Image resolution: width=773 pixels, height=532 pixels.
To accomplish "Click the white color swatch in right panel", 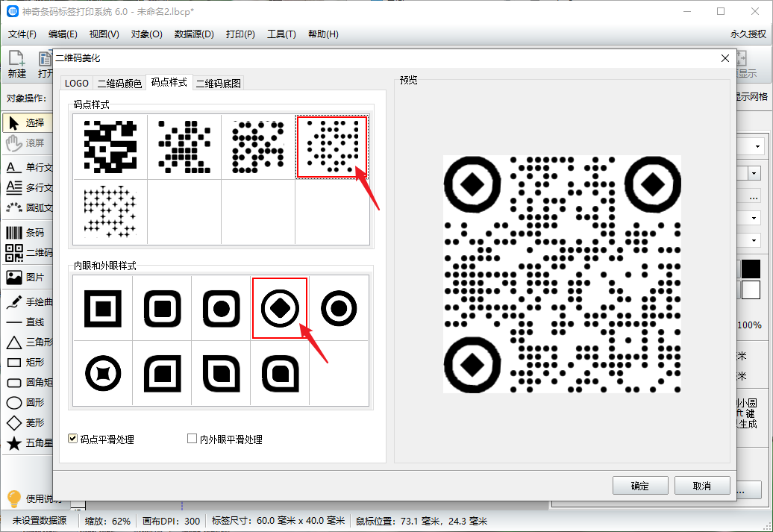I will 751,290.
